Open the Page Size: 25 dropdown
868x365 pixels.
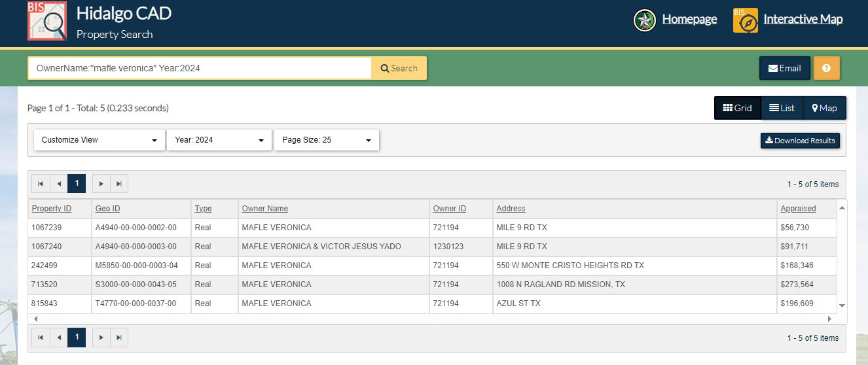pyautogui.click(x=327, y=140)
